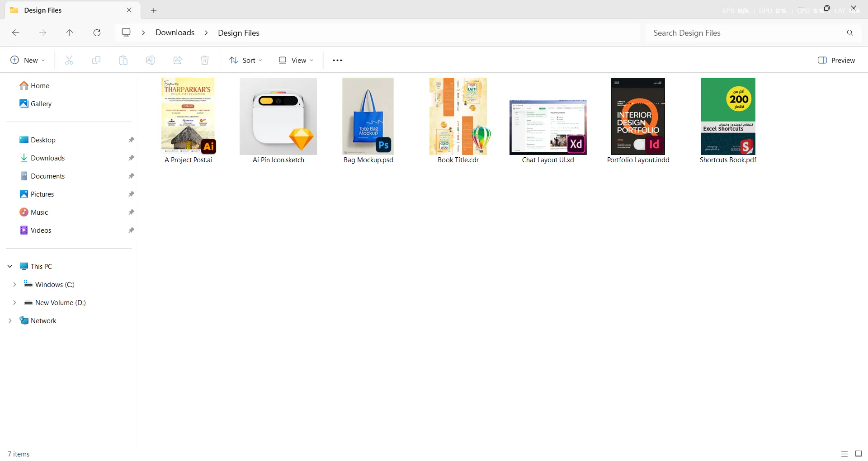
Task: Expand the Network tree node
Action: [10, 320]
